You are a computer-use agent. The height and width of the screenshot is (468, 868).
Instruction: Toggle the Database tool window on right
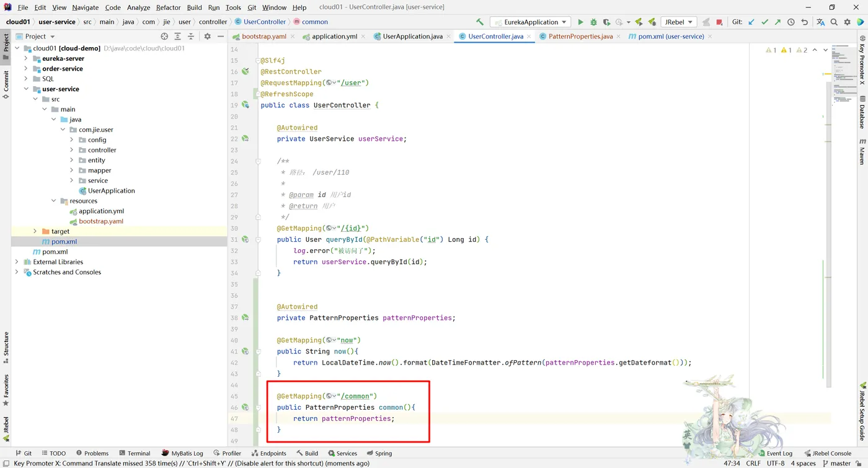click(x=862, y=112)
